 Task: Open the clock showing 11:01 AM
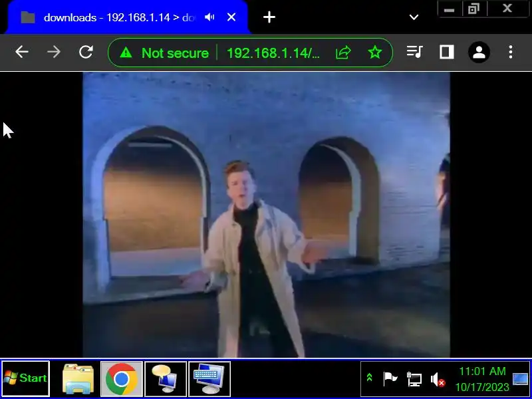482,379
